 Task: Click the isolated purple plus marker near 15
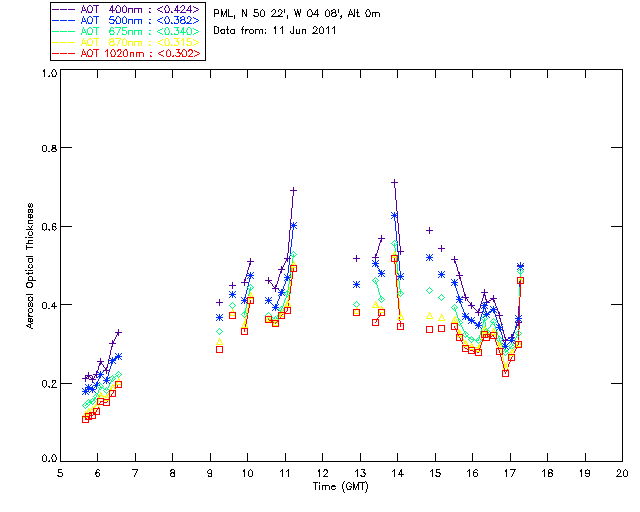[x=429, y=231]
